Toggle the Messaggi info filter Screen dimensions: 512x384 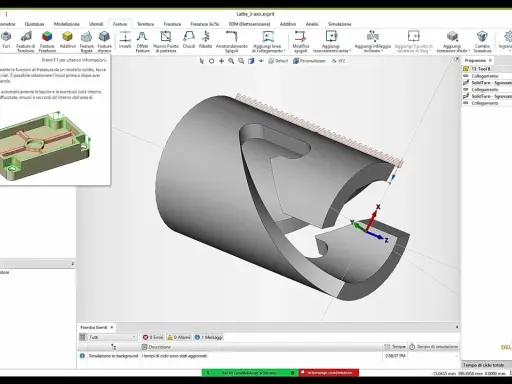pos(209,337)
